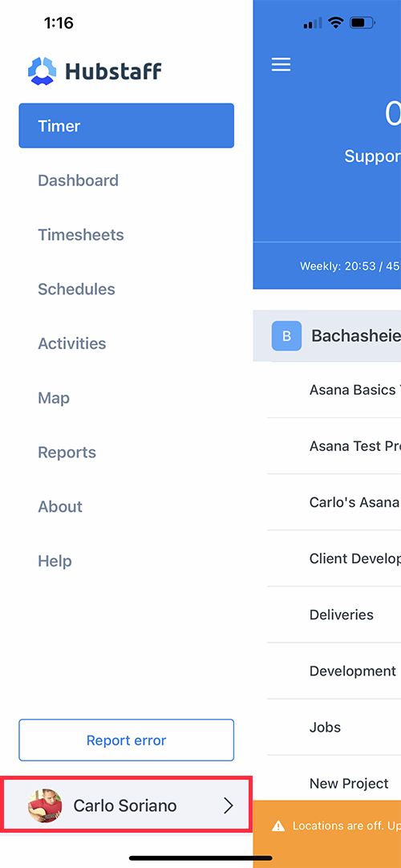Open the Activities section
The image size is (401, 868).
point(72,343)
